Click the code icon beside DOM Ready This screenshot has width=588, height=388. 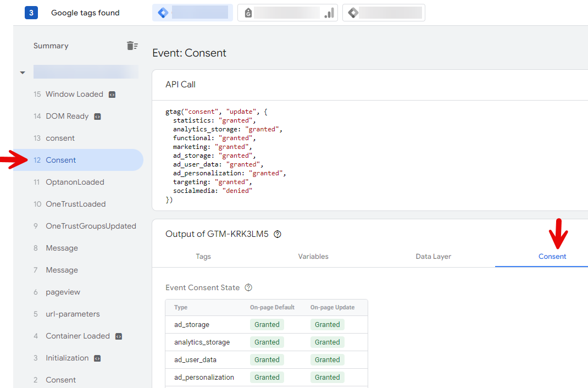coord(97,116)
